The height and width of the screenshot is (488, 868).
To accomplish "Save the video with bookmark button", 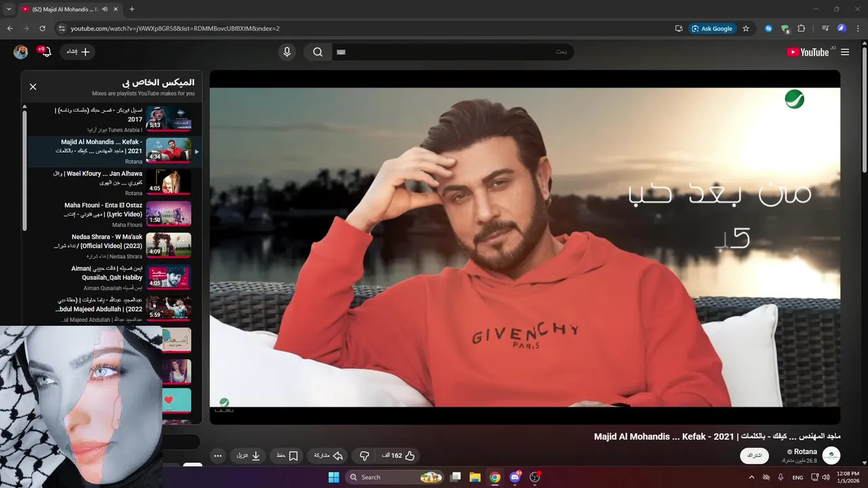I will tap(287, 456).
